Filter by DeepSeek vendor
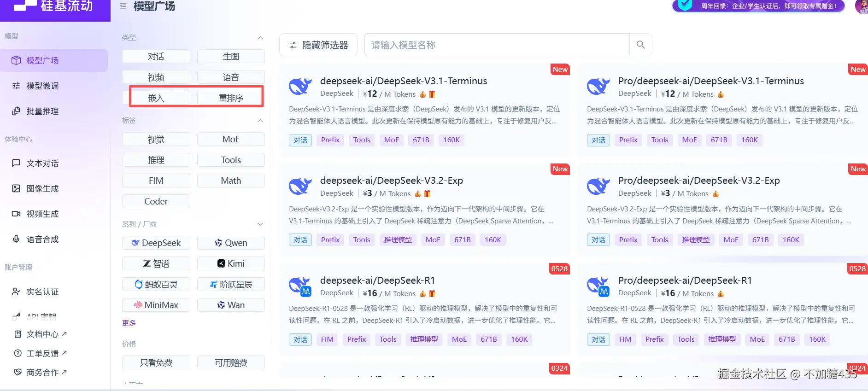 156,243
